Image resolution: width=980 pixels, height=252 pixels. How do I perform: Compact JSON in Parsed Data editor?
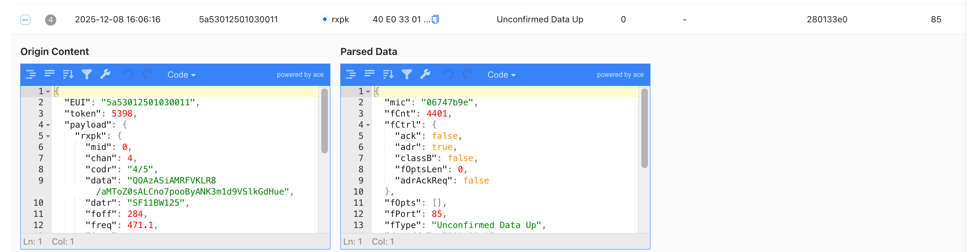pos(370,74)
